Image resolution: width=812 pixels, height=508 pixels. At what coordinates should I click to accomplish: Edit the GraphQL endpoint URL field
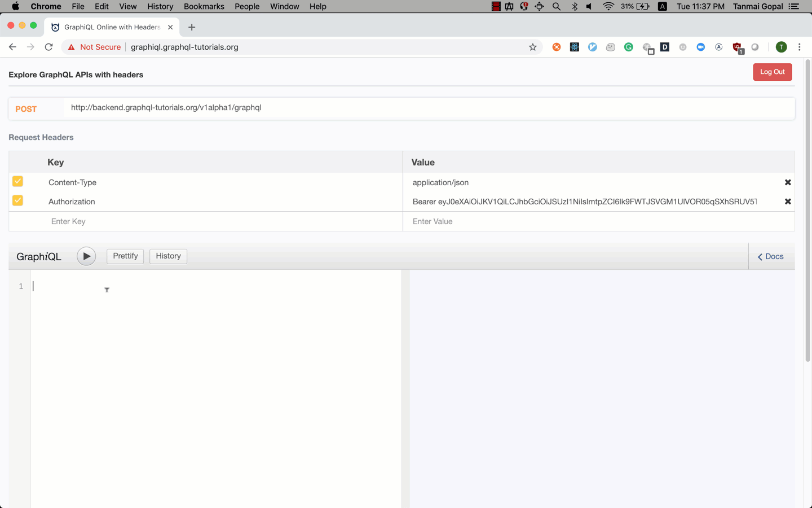tap(429, 108)
